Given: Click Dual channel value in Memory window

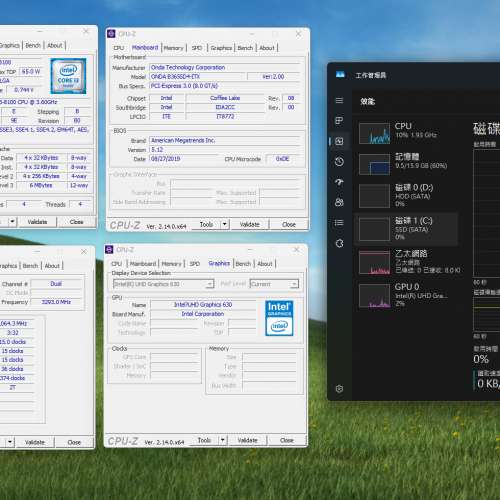Looking at the screenshot, I should coord(56,284).
